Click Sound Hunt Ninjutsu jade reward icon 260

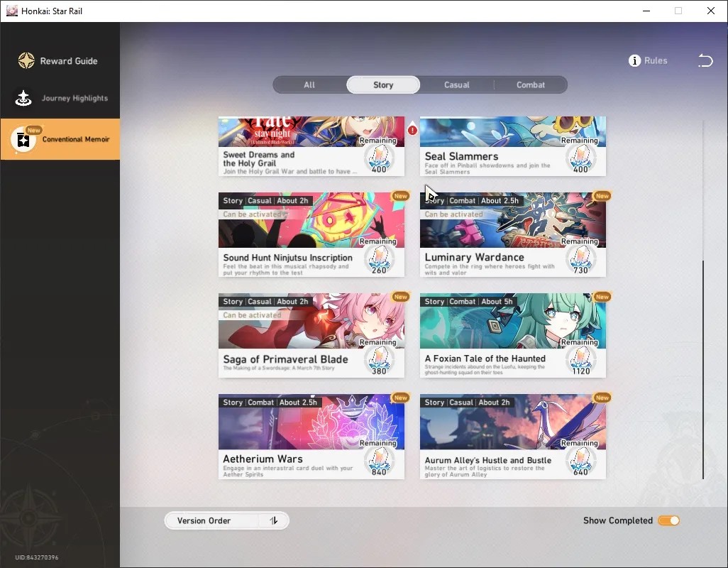click(380, 260)
